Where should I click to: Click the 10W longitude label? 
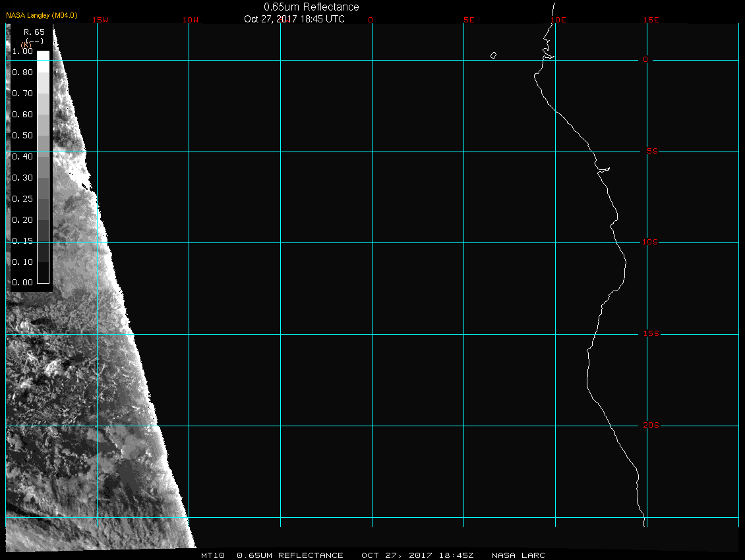[190, 20]
